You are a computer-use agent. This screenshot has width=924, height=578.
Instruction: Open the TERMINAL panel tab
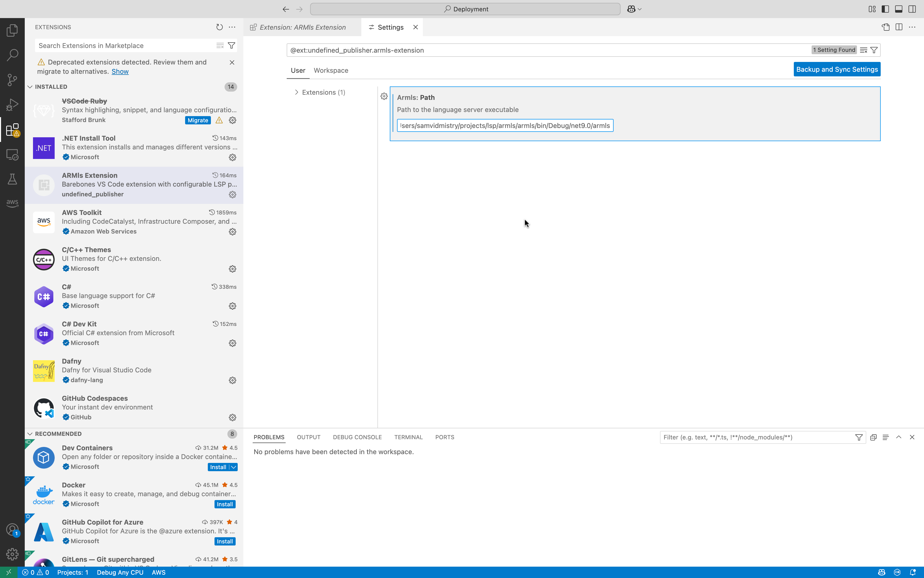click(x=408, y=437)
